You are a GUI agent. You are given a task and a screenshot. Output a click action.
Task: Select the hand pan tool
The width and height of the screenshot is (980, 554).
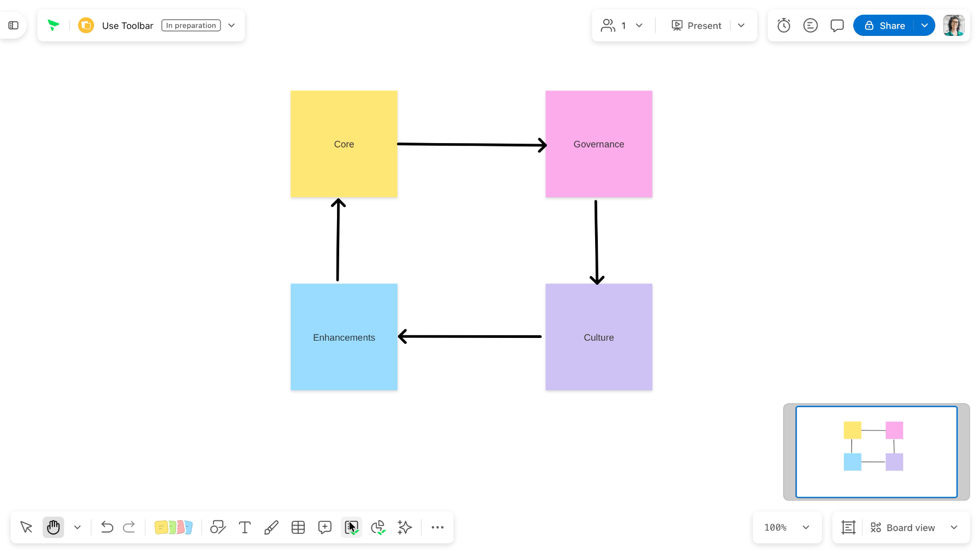53,527
